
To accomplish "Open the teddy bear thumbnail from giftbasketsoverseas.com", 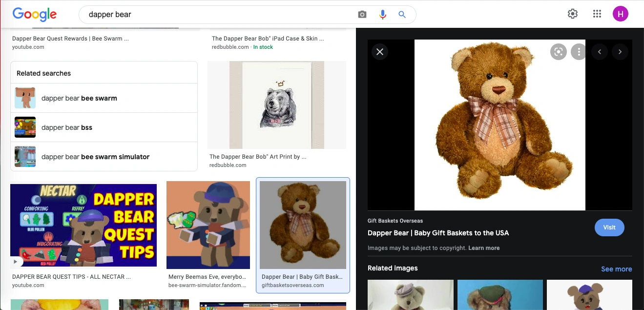I will coord(303,225).
